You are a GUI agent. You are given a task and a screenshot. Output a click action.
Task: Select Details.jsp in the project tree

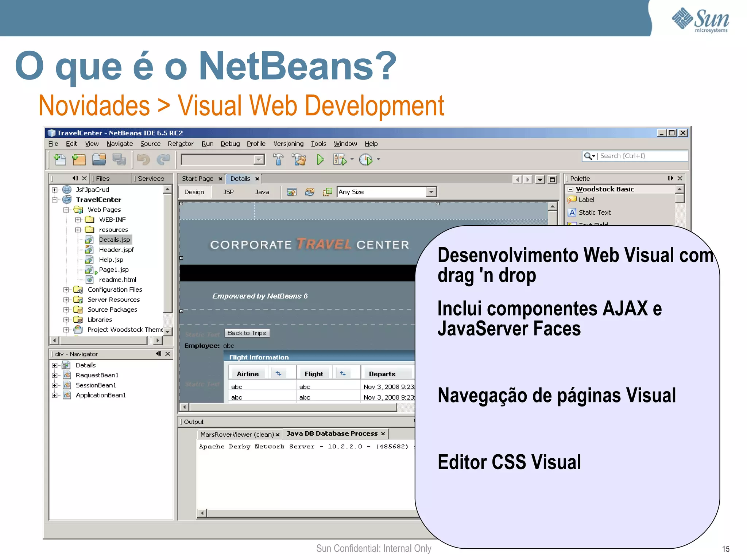coord(115,240)
